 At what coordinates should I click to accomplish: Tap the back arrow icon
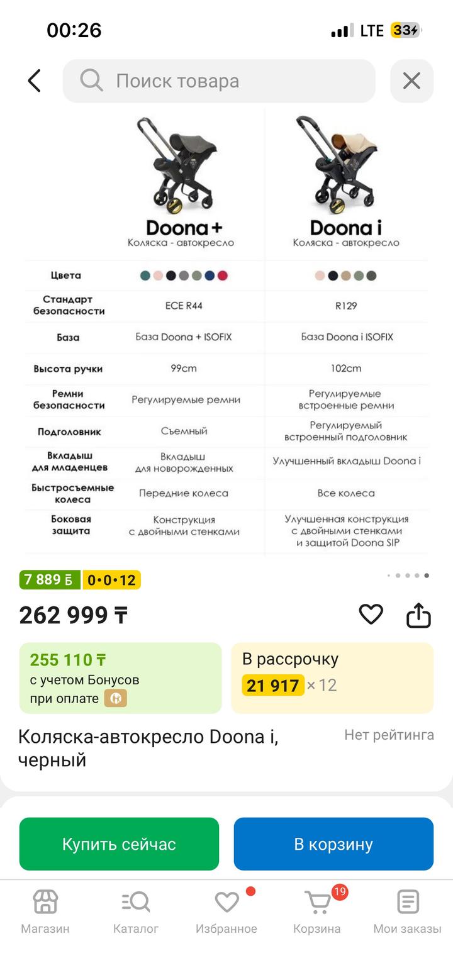tap(35, 81)
